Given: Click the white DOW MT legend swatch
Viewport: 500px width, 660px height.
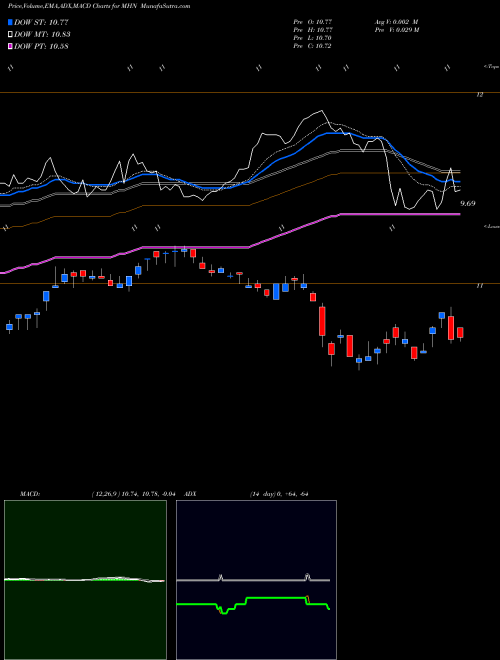Looking at the screenshot, I should pos(10,35).
